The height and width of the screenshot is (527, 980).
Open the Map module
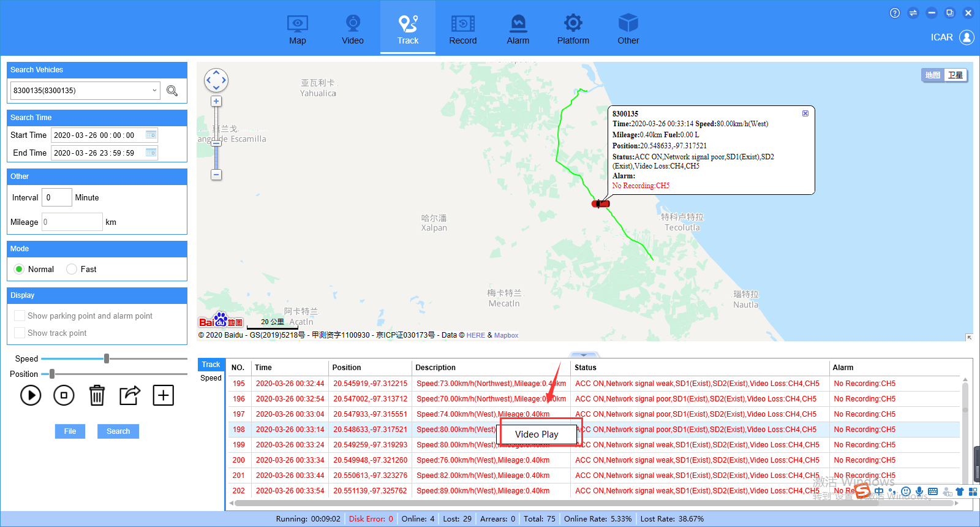coord(298,29)
